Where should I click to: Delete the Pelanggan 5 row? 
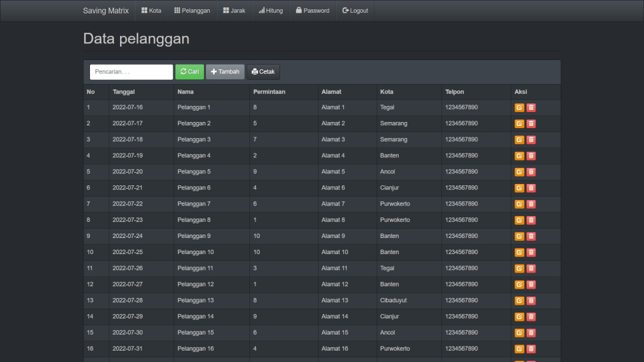point(531,172)
